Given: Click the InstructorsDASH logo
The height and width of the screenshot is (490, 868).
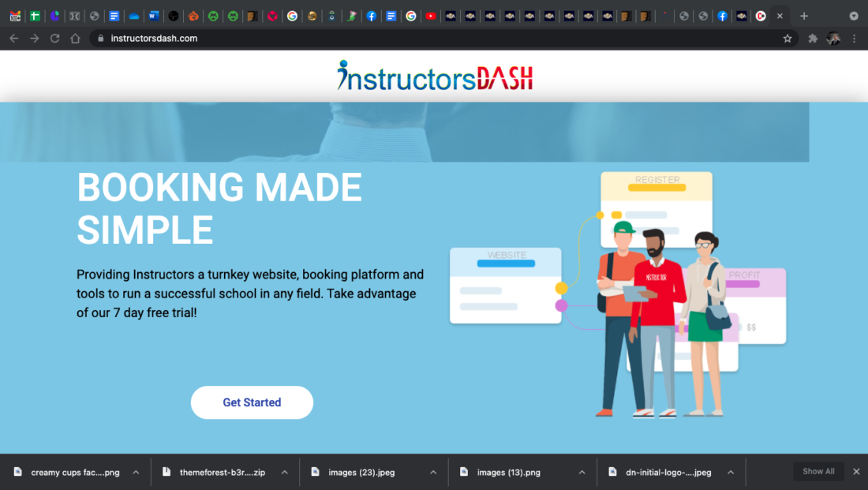Looking at the screenshot, I should 435,77.
